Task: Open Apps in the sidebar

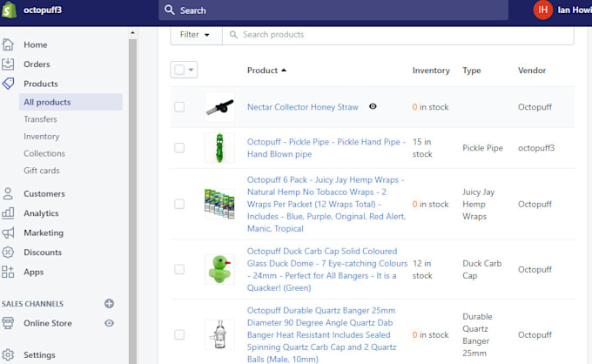Action: point(34,272)
